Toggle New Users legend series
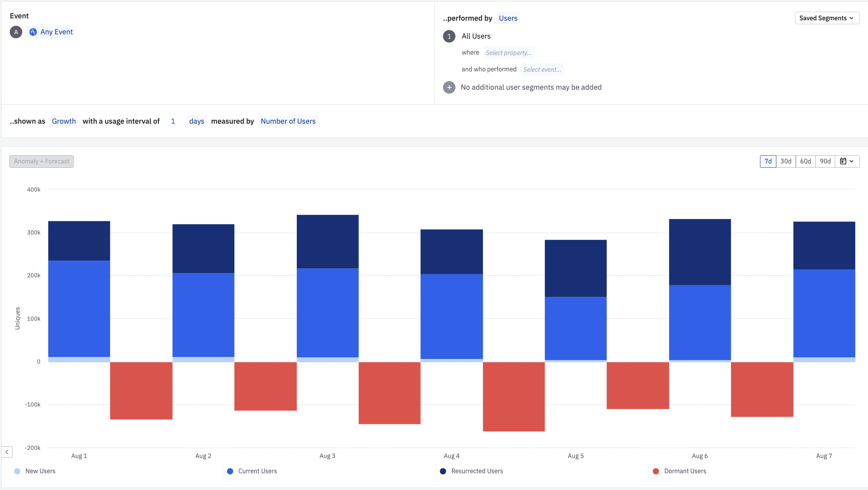This screenshot has width=868, height=490. coord(35,471)
